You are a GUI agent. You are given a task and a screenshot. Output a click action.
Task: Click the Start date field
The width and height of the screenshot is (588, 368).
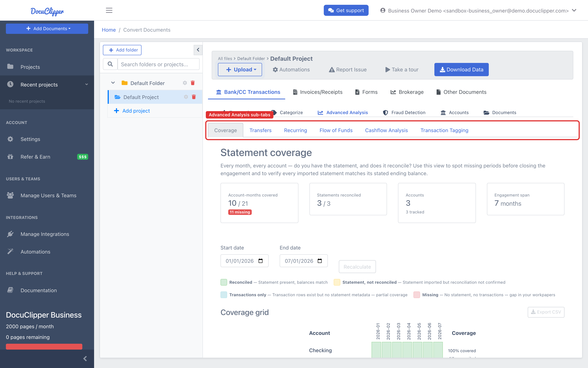244,261
